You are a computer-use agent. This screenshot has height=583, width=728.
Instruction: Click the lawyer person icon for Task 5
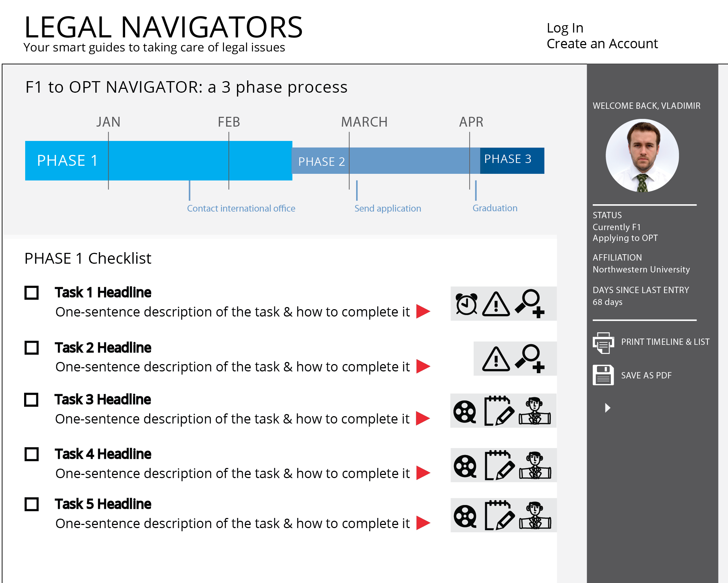tap(535, 515)
